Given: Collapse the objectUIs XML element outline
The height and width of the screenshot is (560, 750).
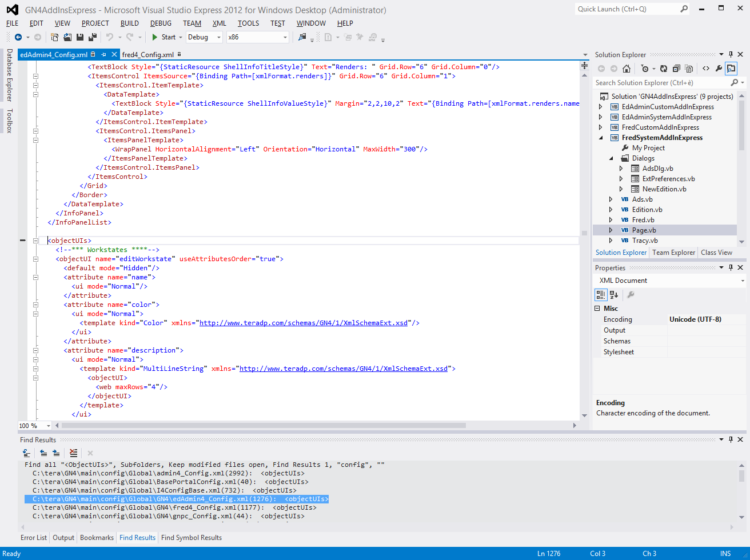Looking at the screenshot, I should [35, 241].
